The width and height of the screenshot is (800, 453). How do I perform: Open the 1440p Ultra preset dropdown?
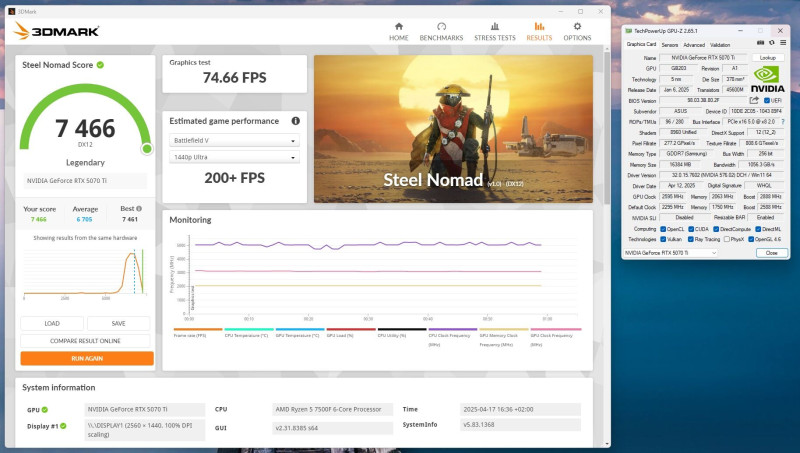(234, 157)
